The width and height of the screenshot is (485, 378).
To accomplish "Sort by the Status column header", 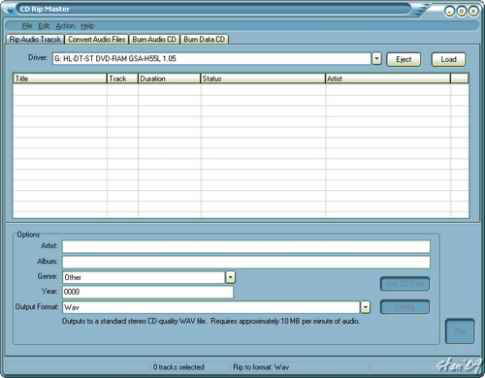I will point(263,79).
